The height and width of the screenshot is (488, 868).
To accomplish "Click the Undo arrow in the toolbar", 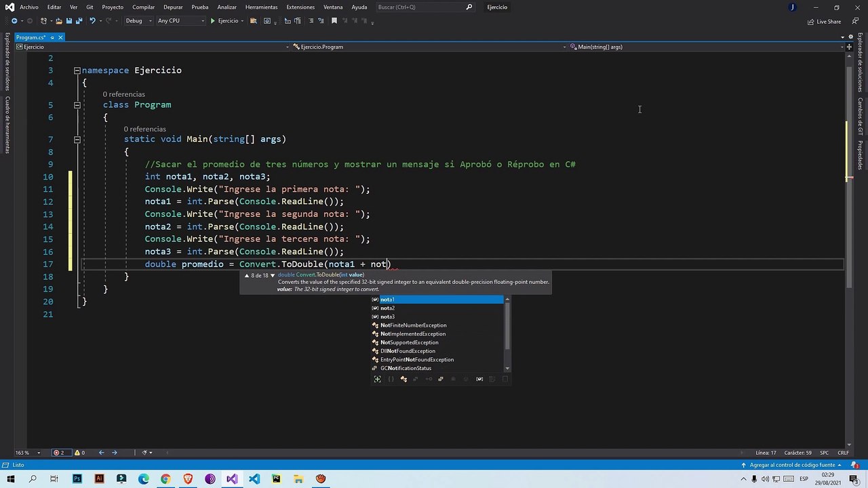I will (92, 21).
